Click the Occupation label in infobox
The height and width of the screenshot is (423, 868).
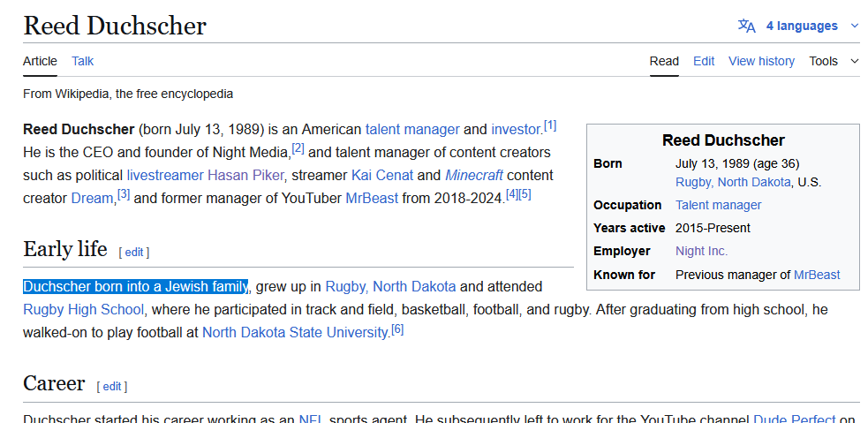click(627, 205)
